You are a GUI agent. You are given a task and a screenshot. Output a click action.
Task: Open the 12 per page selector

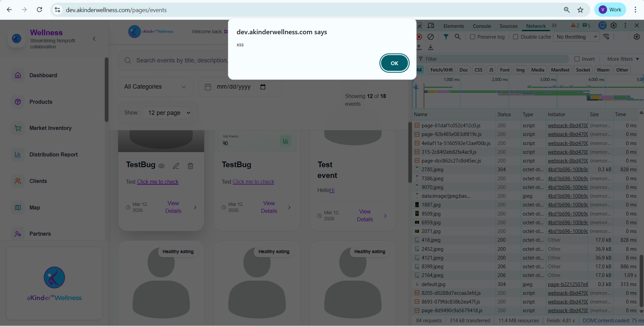pos(169,113)
